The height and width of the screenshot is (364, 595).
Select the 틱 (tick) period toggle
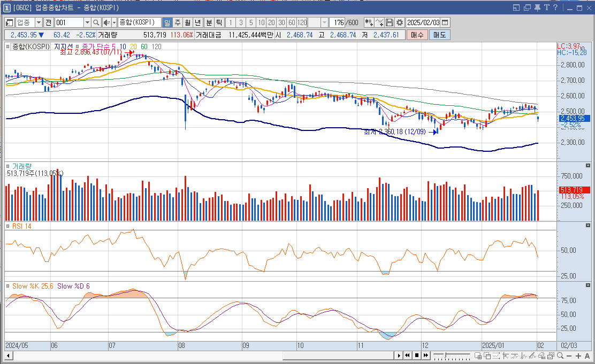point(219,23)
